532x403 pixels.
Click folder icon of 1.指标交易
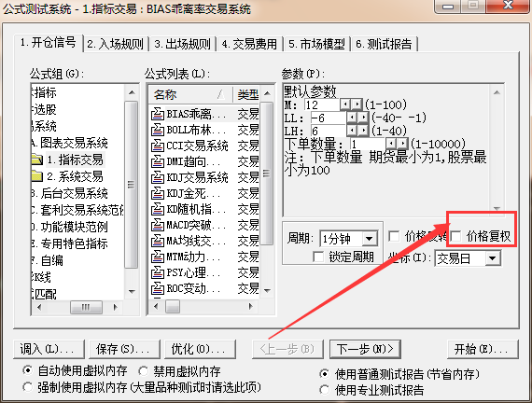coord(37,160)
